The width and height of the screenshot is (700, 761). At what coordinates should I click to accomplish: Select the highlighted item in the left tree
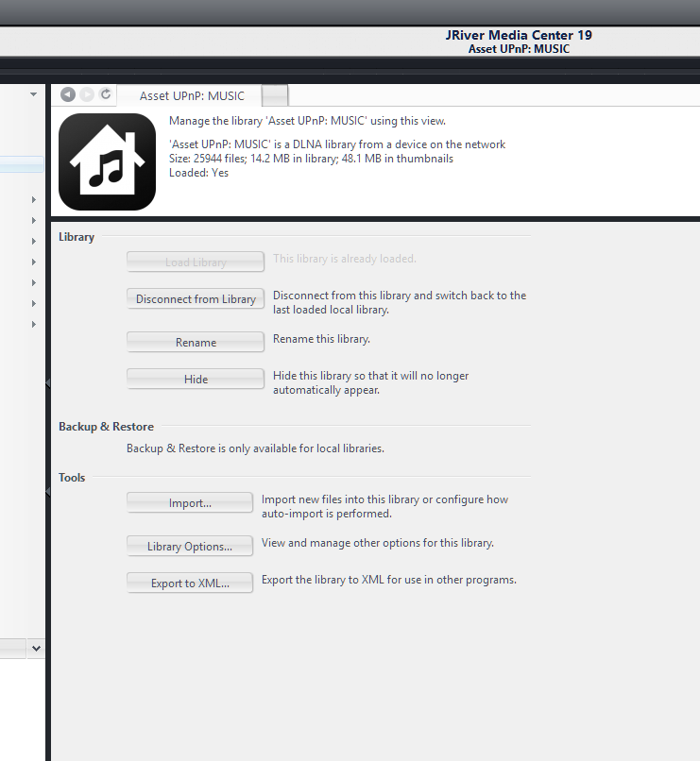[21, 166]
